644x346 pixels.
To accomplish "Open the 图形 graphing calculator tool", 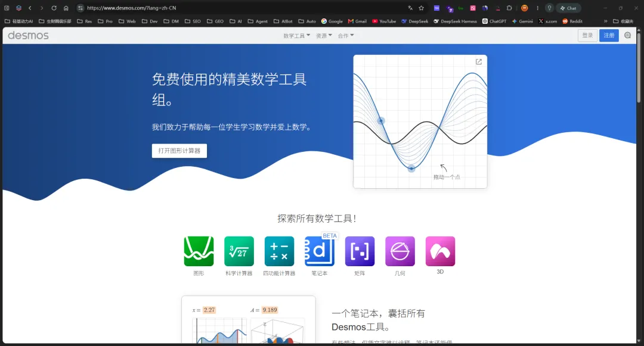I will point(199,251).
